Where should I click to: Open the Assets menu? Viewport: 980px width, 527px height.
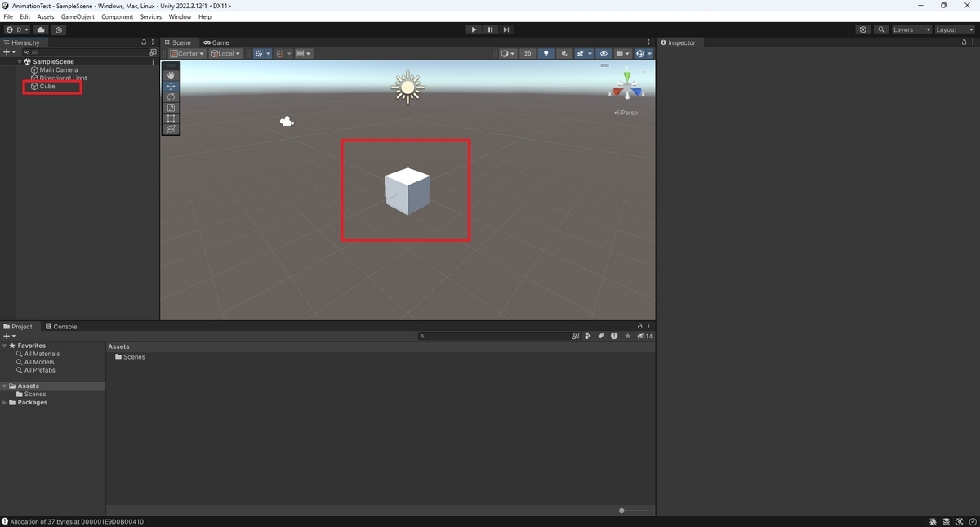coord(46,16)
